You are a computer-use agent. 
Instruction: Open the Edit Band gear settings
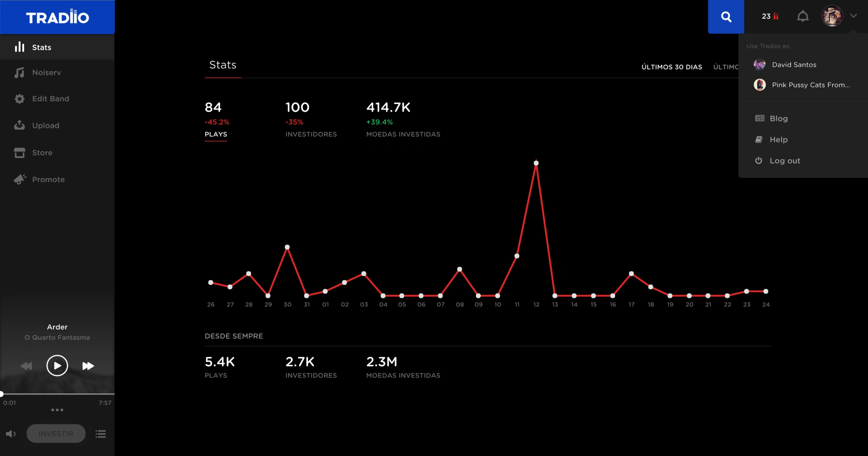tap(19, 99)
